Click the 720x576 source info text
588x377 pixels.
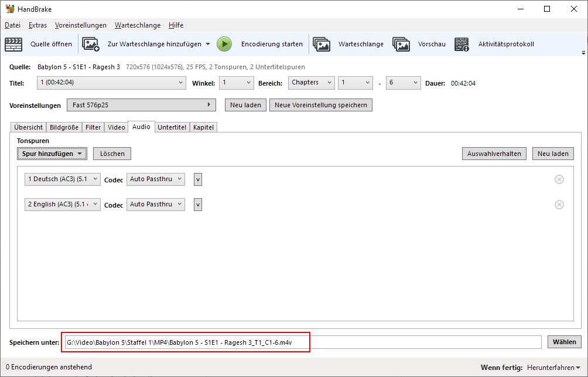(x=216, y=67)
